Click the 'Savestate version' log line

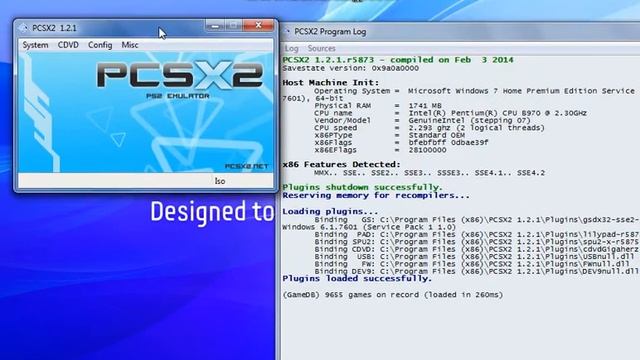351,68
